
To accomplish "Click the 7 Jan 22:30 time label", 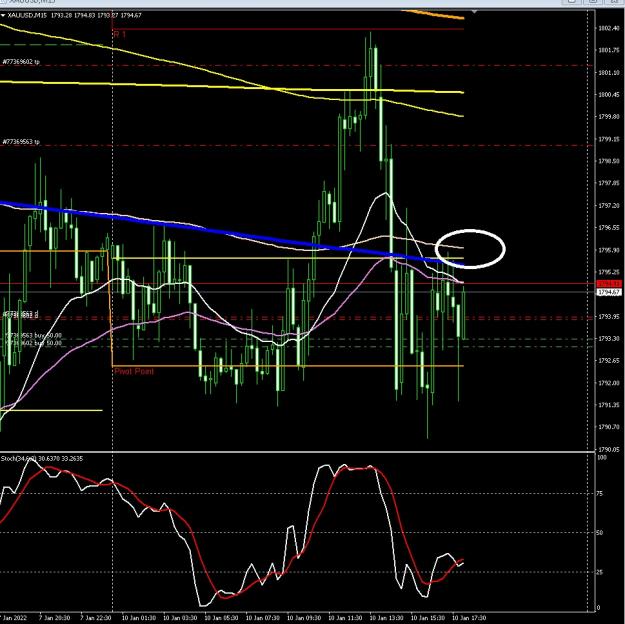I will [96, 618].
